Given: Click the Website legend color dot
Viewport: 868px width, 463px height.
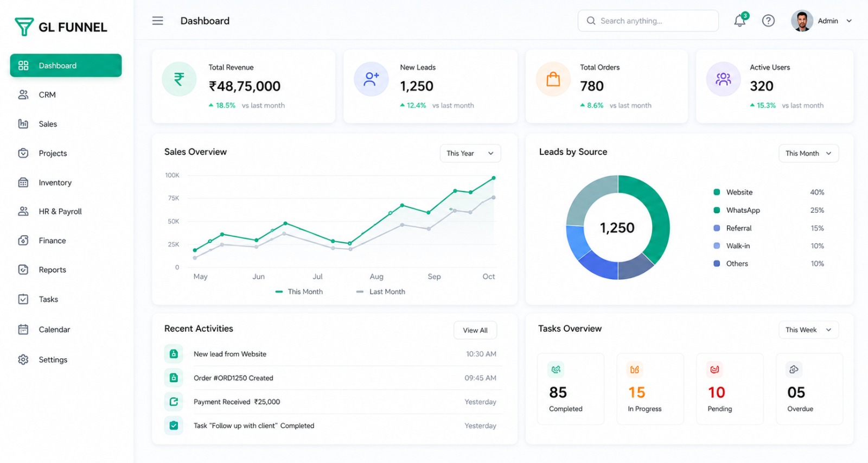Looking at the screenshot, I should [717, 192].
